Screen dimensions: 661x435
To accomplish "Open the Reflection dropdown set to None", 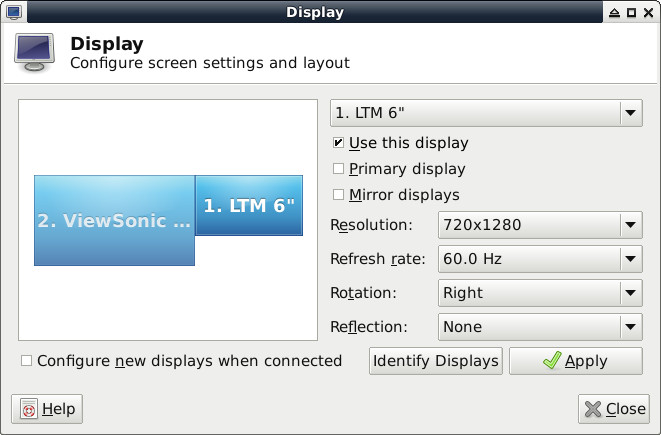I will click(539, 327).
